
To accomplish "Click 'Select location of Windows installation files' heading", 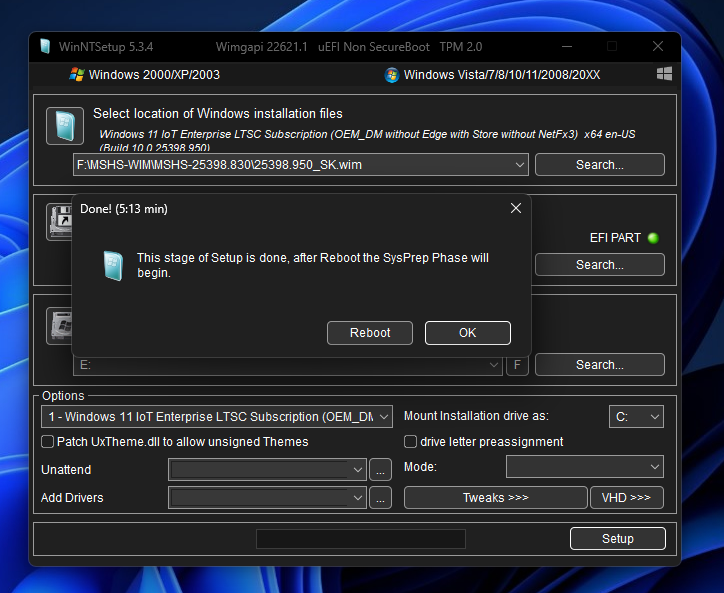I will [x=218, y=114].
